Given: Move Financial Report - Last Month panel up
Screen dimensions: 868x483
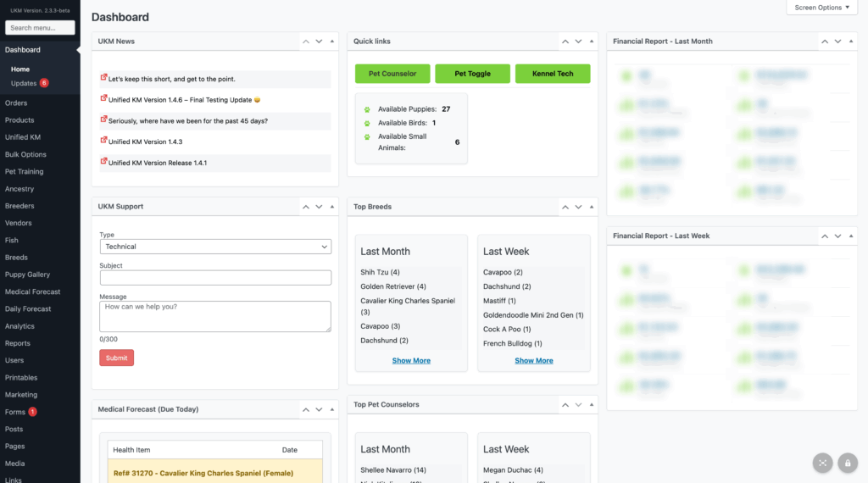Looking at the screenshot, I should click(x=825, y=42).
